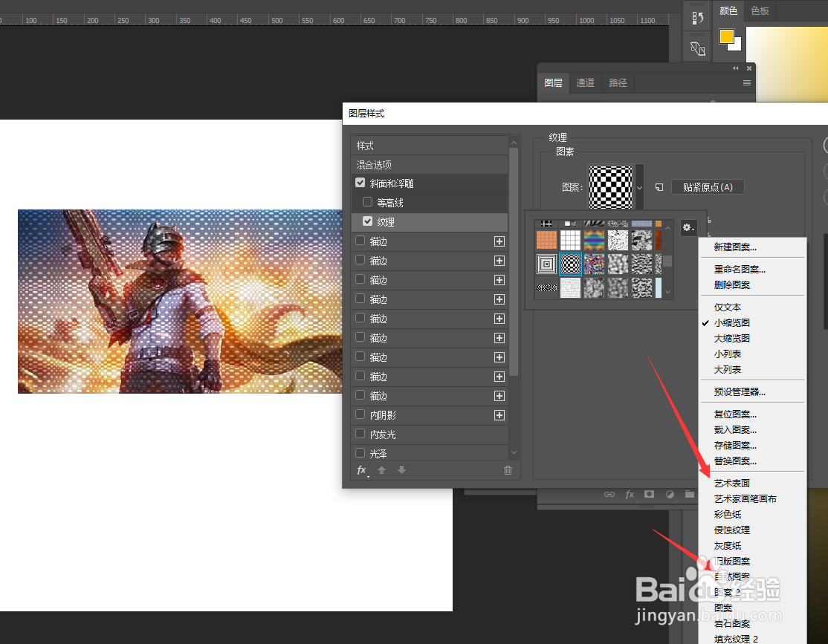Click the pattern grid scroll-up arrow
Viewport: 828px width, 644px height.
click(668, 228)
